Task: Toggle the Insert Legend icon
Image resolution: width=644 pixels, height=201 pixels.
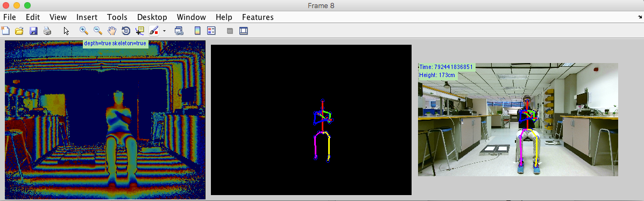Action: 211,30
